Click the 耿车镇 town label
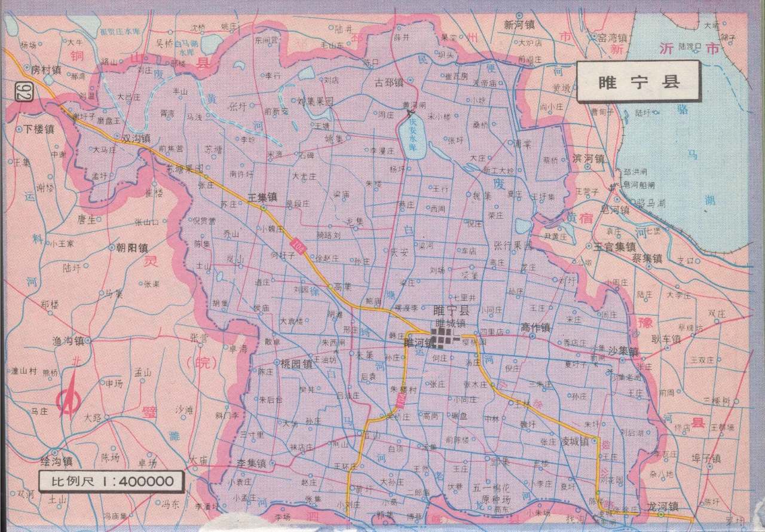 (666, 340)
